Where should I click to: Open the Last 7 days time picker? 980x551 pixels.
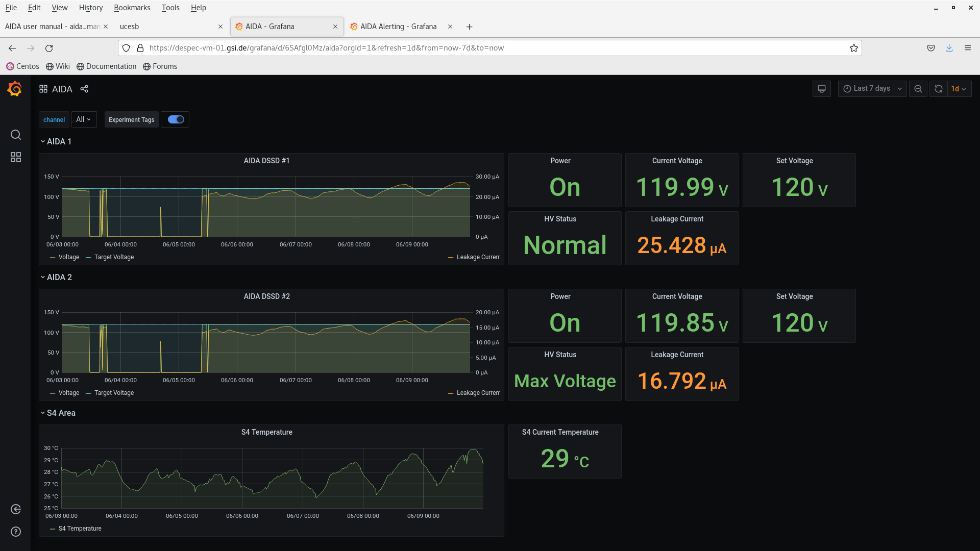point(872,89)
